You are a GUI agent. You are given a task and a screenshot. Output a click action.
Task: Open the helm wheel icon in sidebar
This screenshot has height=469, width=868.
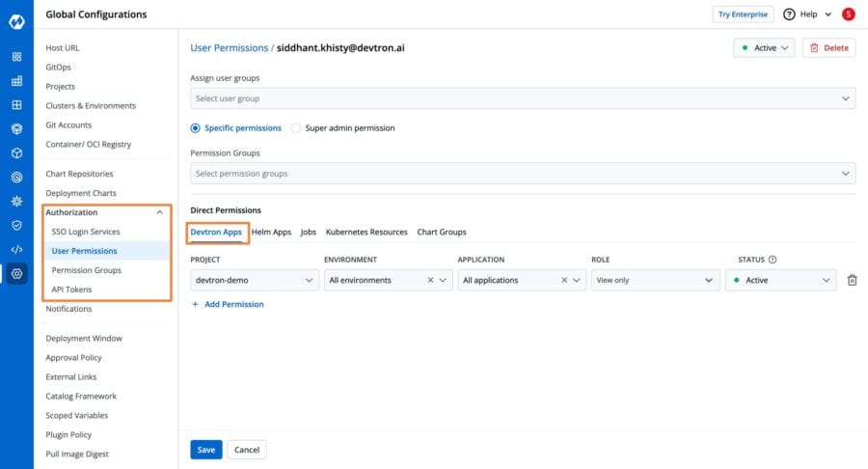point(16,201)
